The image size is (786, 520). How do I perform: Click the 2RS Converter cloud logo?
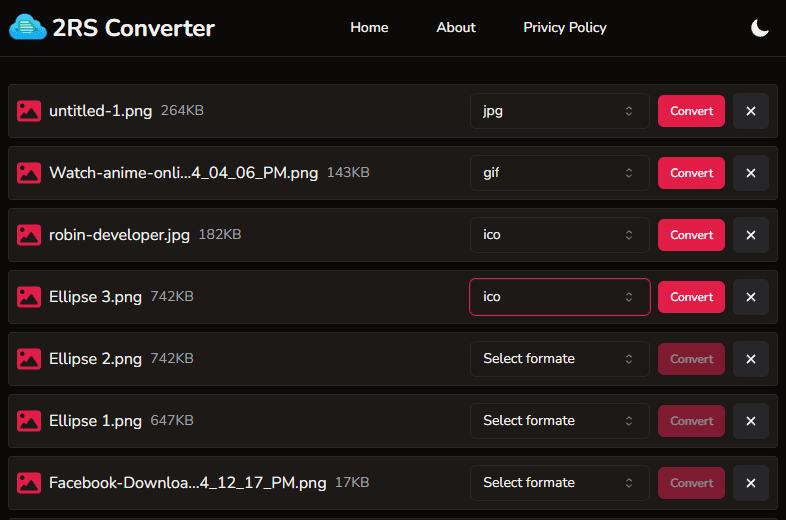[28, 27]
